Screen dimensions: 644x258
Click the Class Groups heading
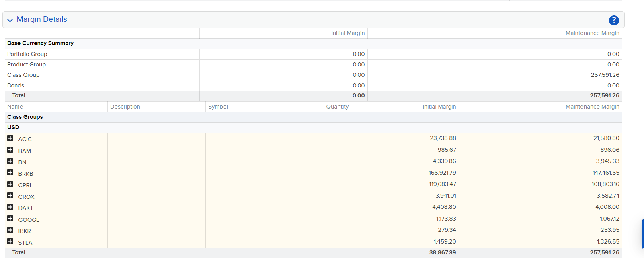tap(25, 117)
